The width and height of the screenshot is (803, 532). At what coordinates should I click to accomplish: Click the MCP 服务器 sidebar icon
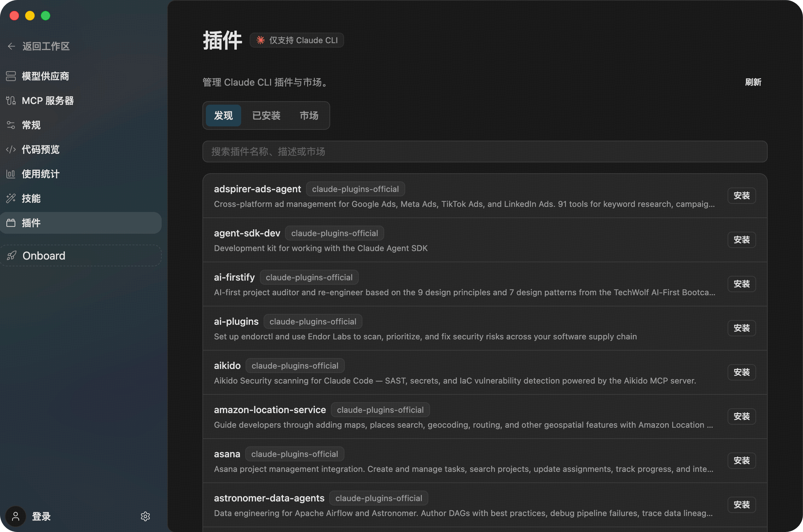pyautogui.click(x=11, y=101)
